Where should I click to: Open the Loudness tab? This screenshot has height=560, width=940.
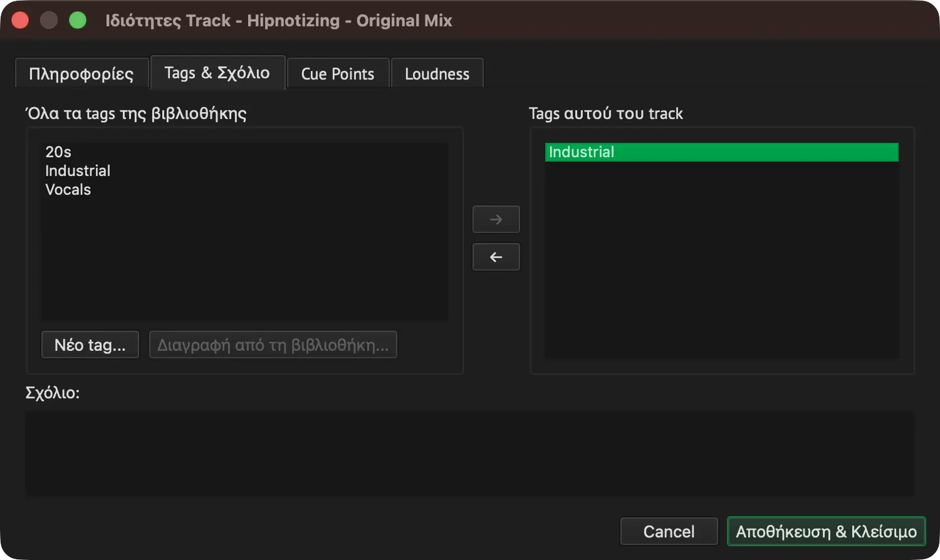click(x=437, y=74)
